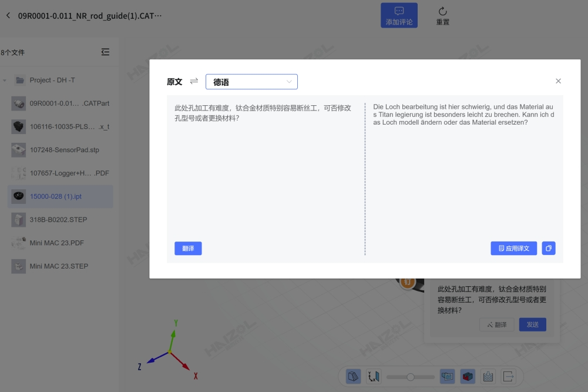Screen dimensions: 588x392
Task: Expand the Project - DH -T folder
Action: coord(5,79)
